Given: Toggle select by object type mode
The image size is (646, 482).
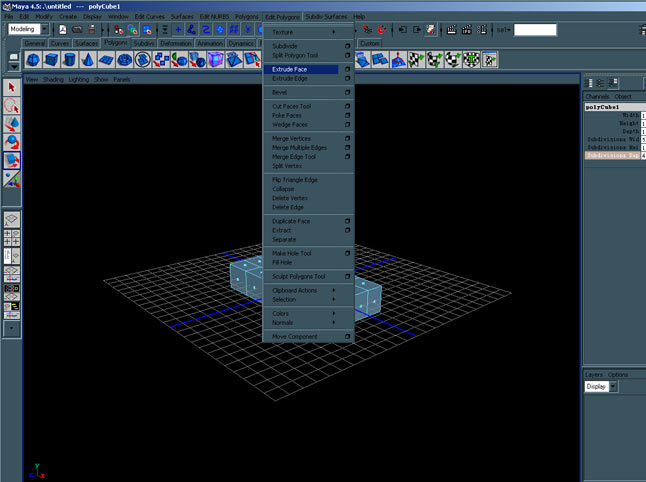Looking at the screenshot, I should tap(133, 30).
